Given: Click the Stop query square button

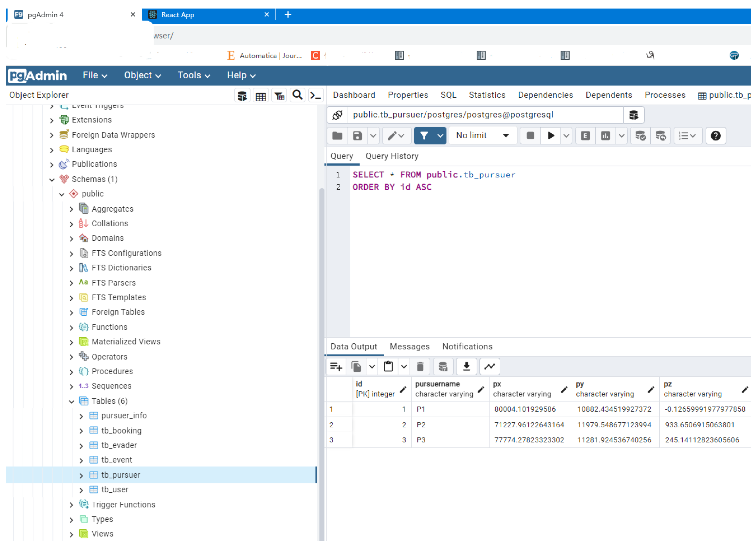Looking at the screenshot, I should [530, 136].
